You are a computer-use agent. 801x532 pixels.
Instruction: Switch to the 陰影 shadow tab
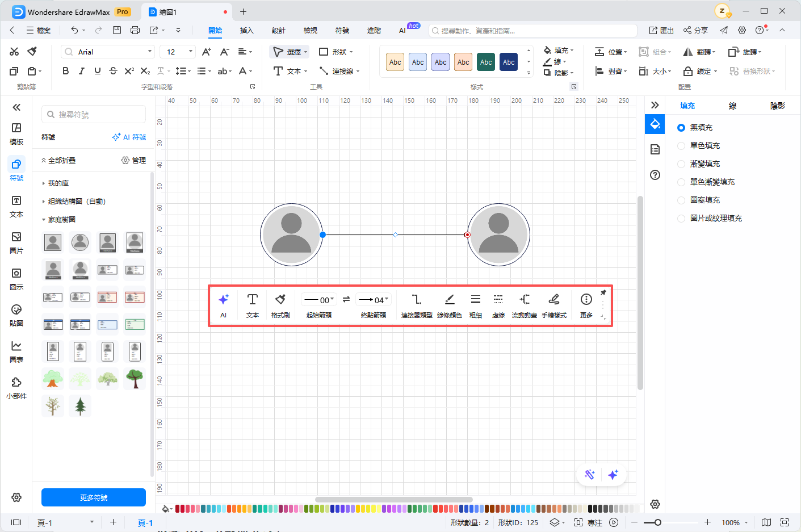(x=777, y=106)
